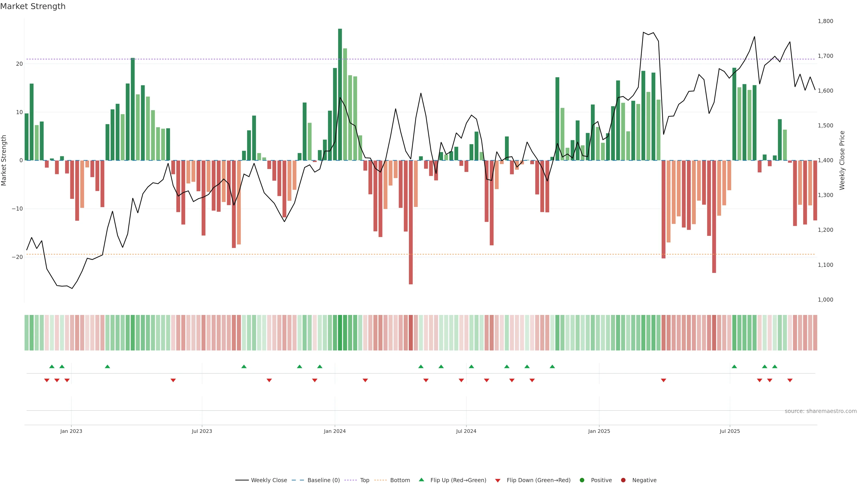The width and height of the screenshot is (868, 488).
Task: Click the sharemaestro.com source text
Action: [x=821, y=411]
